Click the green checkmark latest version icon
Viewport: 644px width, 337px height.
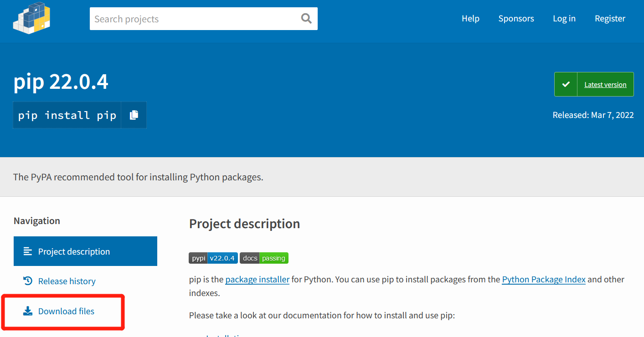coord(566,84)
